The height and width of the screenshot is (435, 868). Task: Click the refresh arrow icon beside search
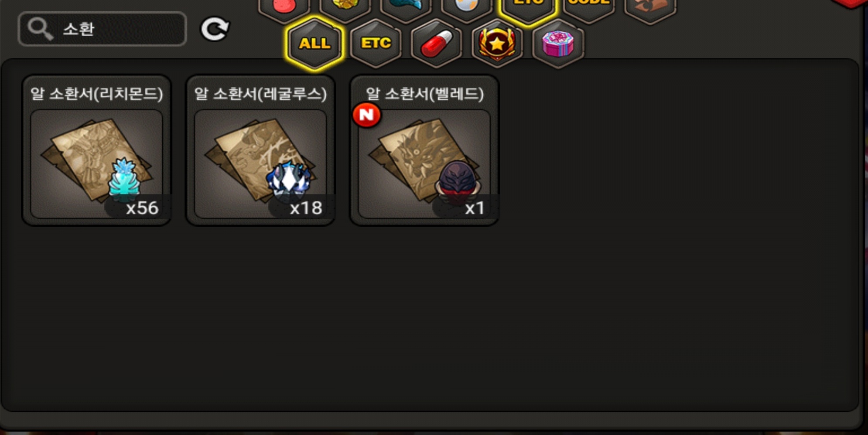click(x=214, y=29)
